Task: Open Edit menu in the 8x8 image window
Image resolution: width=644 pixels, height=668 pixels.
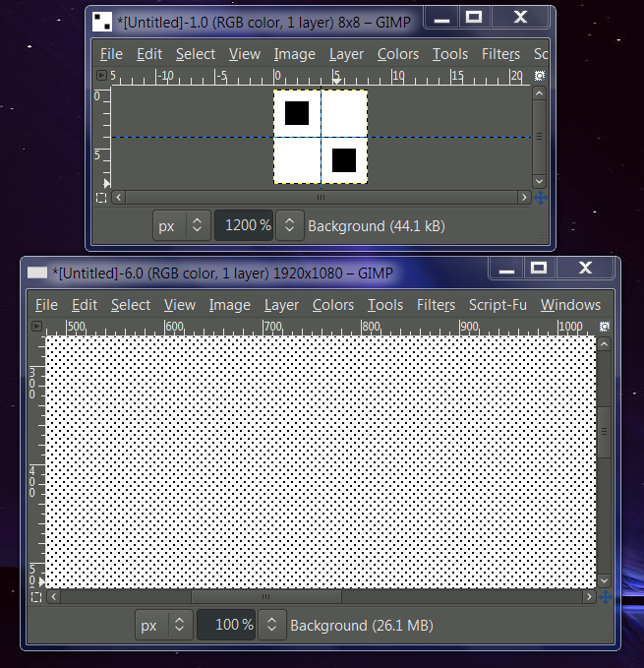Action: [x=149, y=54]
